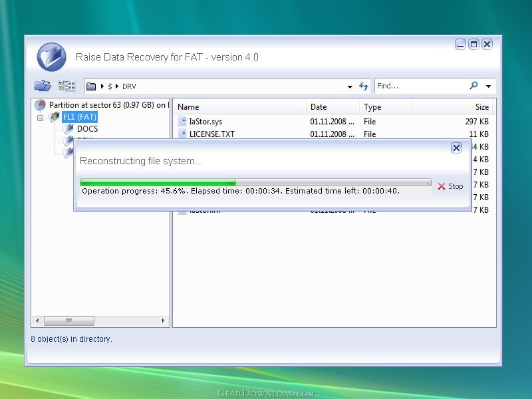
Task: Minimize the Raise Data Recovery window
Action: [460, 45]
